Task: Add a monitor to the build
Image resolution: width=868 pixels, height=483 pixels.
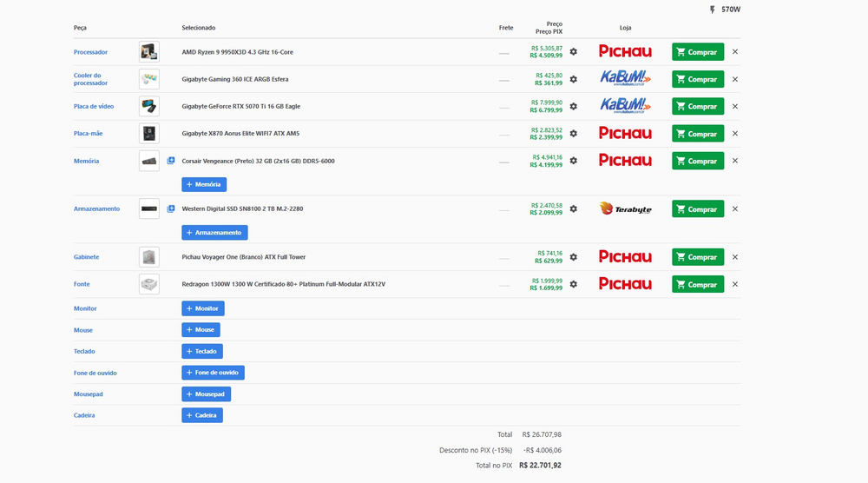Action: tap(202, 308)
